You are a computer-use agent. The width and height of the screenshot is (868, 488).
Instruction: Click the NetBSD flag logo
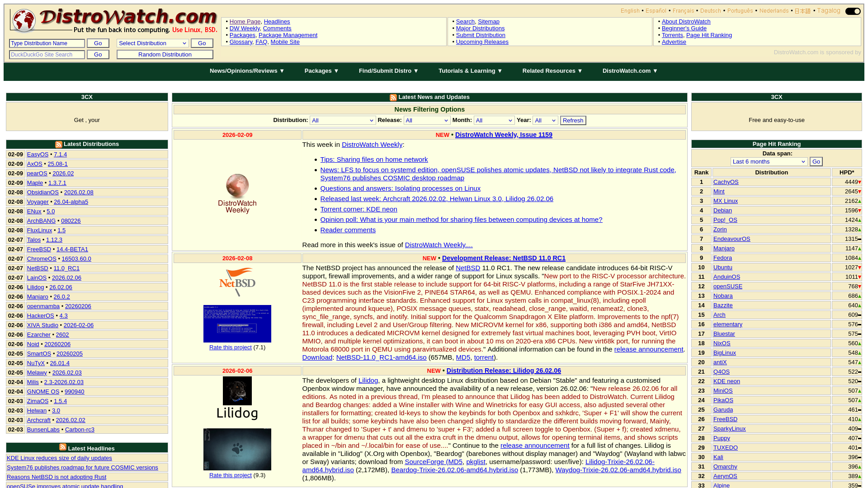[x=237, y=282]
